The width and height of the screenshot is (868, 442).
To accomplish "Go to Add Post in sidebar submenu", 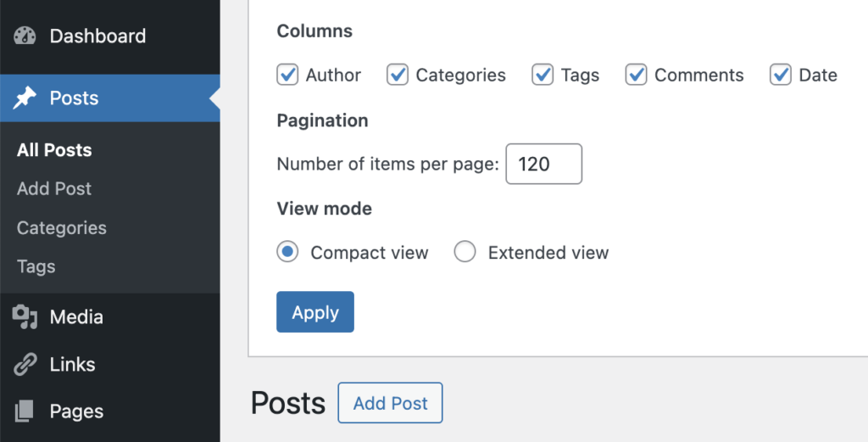I will [54, 189].
